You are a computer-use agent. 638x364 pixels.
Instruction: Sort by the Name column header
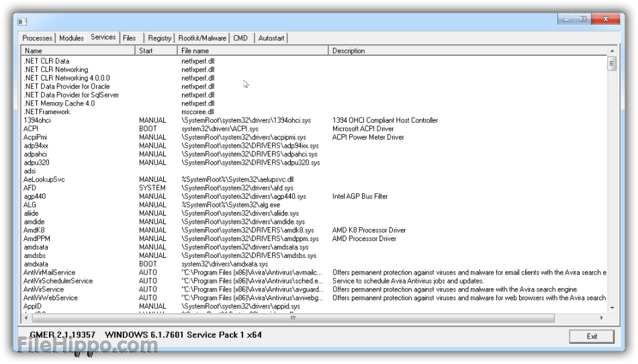click(x=78, y=50)
